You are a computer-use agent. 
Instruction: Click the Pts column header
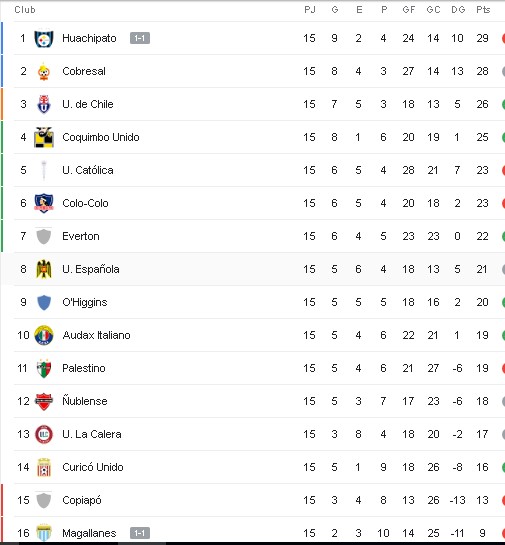(x=483, y=10)
